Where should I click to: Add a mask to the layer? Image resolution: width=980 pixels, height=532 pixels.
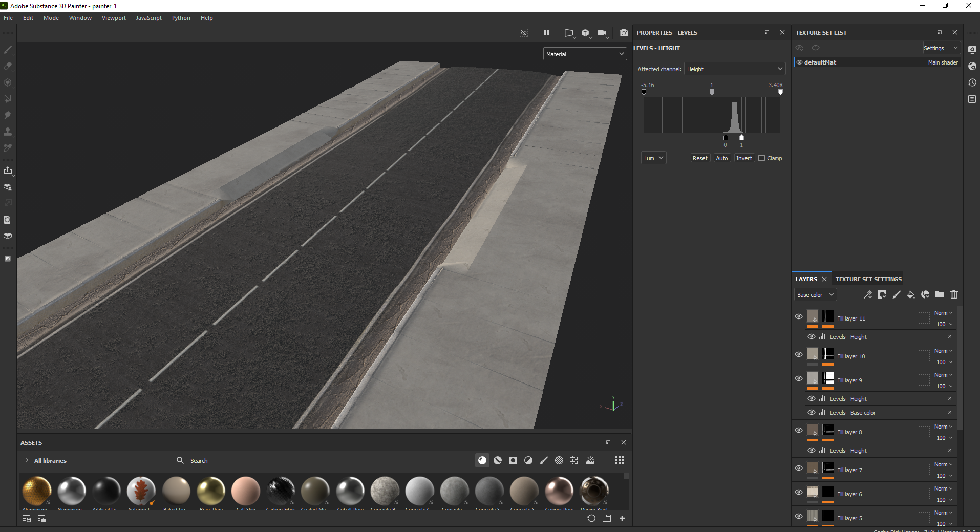(x=882, y=294)
